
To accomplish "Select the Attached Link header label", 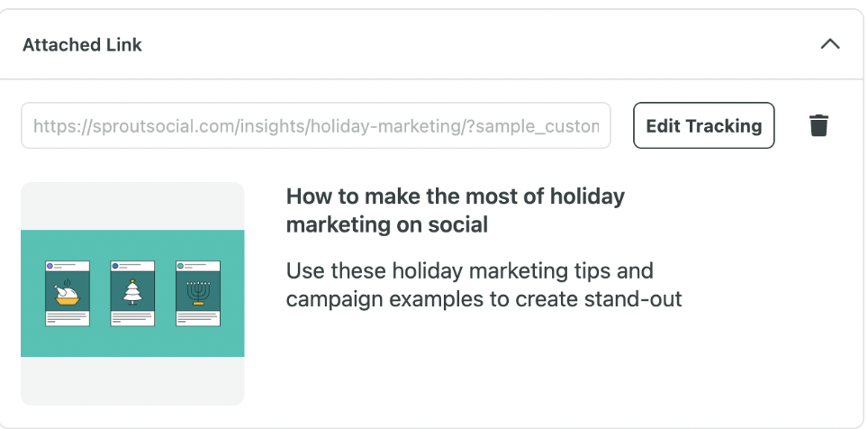I will 82,44.
